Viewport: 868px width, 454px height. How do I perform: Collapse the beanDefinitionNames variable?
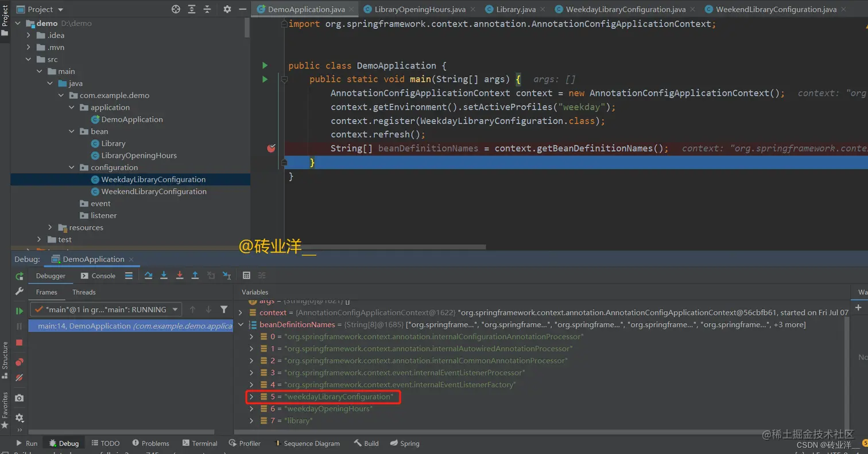click(x=241, y=325)
